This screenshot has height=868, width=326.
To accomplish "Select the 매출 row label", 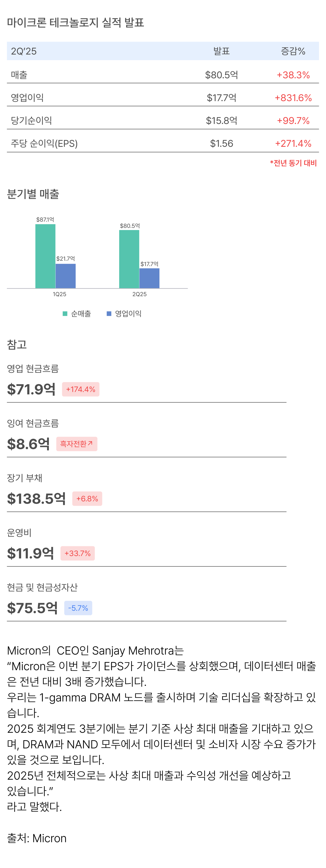I will [19, 75].
